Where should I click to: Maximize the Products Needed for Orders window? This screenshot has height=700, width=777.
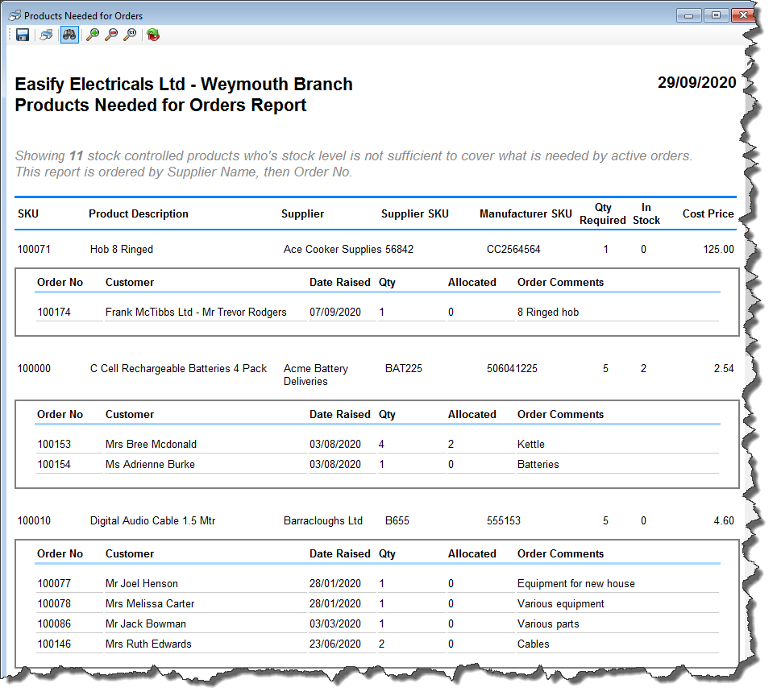pos(714,15)
